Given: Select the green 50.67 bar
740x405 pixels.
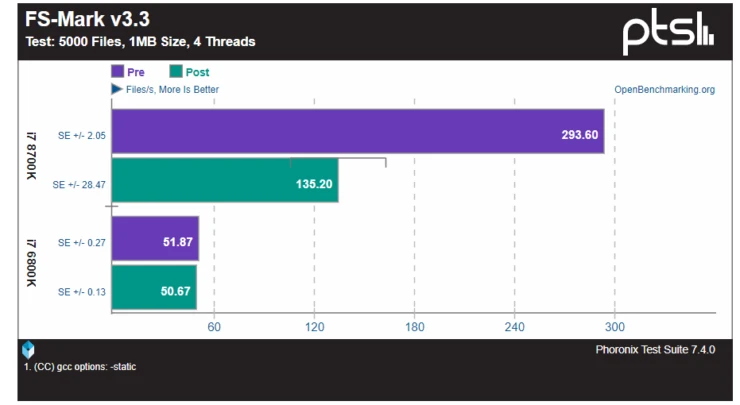Looking at the screenshot, I should (x=154, y=290).
